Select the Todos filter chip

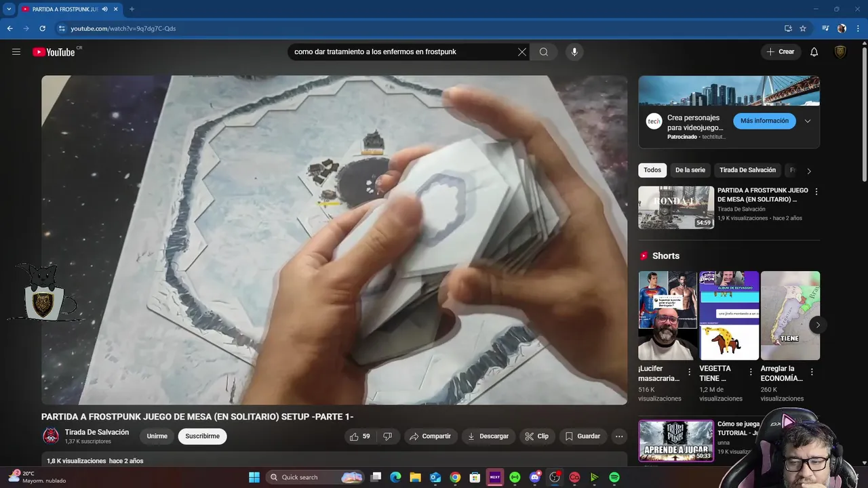pyautogui.click(x=652, y=170)
